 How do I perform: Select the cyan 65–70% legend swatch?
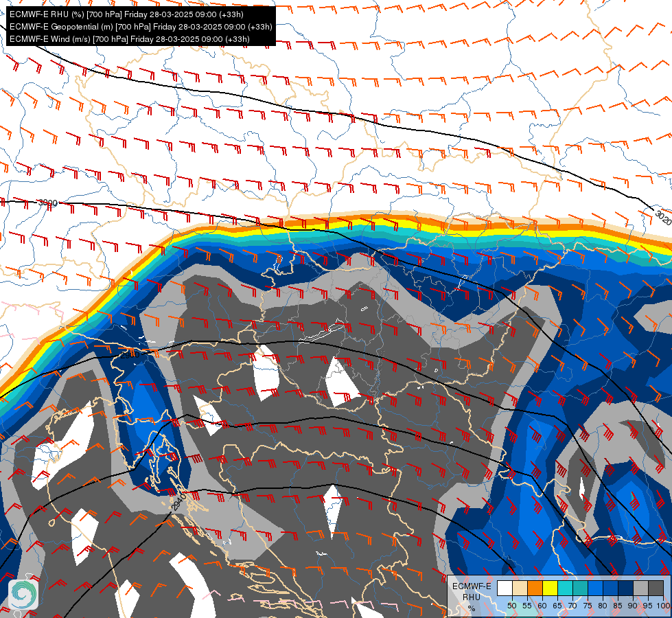(x=566, y=588)
